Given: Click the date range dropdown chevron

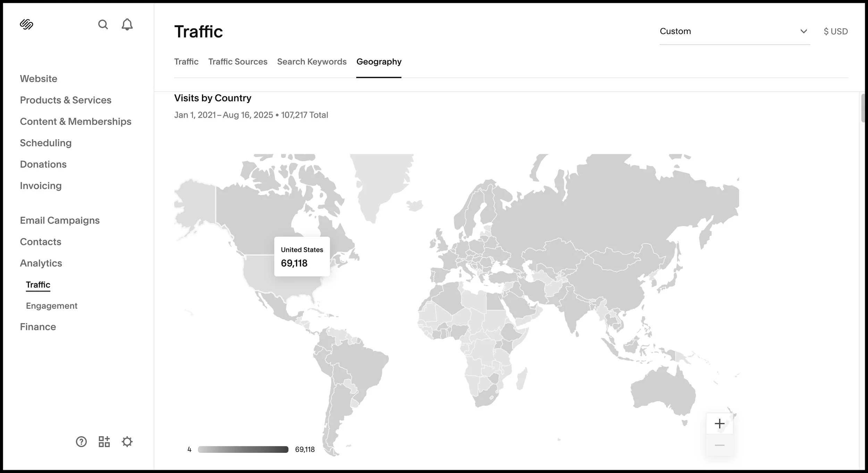Looking at the screenshot, I should [803, 31].
